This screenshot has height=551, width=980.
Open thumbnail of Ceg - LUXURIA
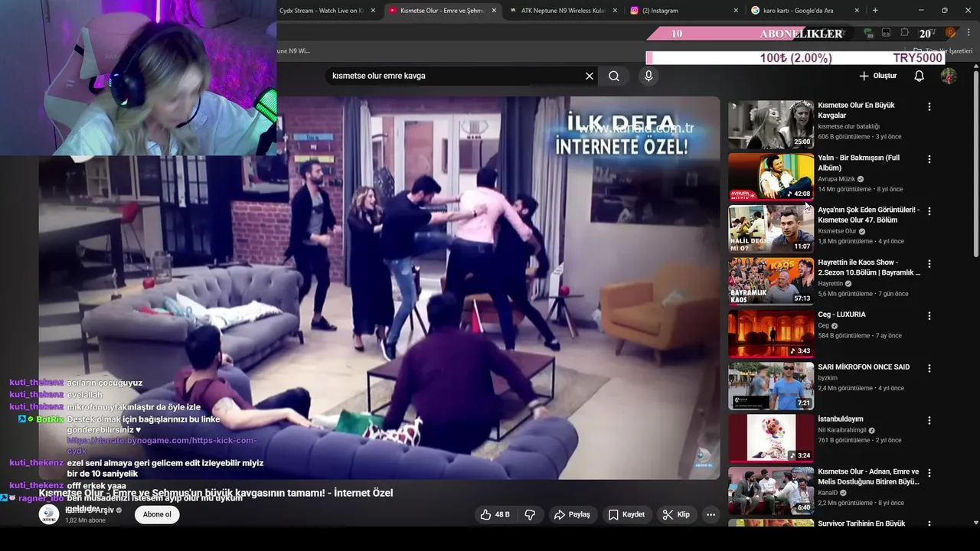point(771,334)
